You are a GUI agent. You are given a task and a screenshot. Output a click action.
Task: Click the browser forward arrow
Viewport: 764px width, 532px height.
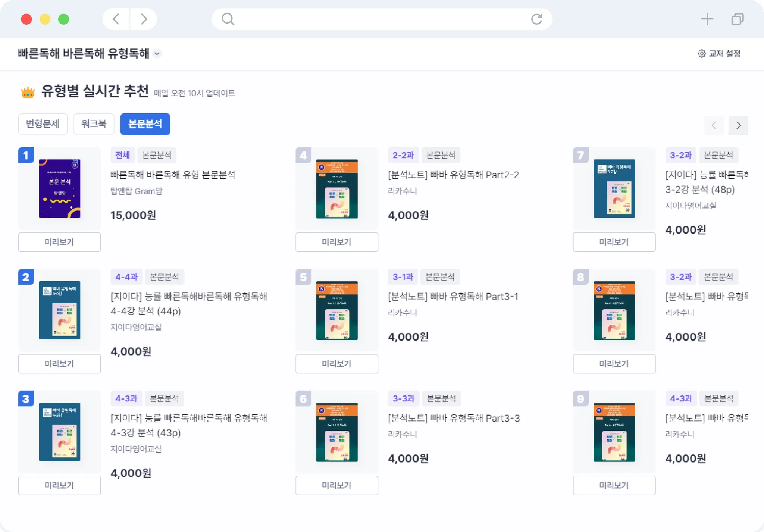144,19
